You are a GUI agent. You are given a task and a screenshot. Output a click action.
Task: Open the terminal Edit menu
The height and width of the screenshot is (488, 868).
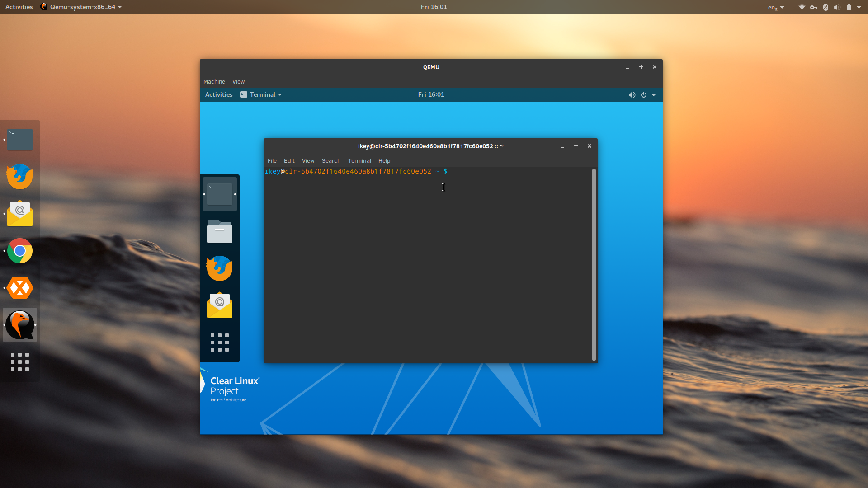(289, 161)
